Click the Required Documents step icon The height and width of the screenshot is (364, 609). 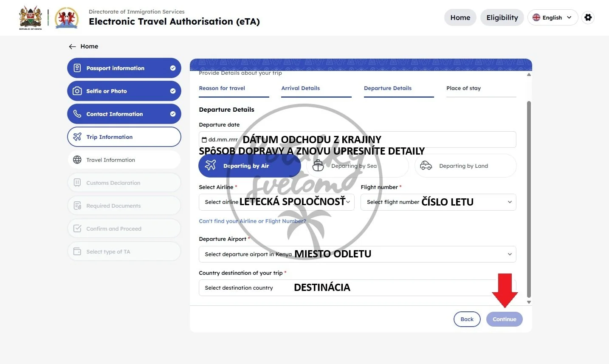click(77, 206)
